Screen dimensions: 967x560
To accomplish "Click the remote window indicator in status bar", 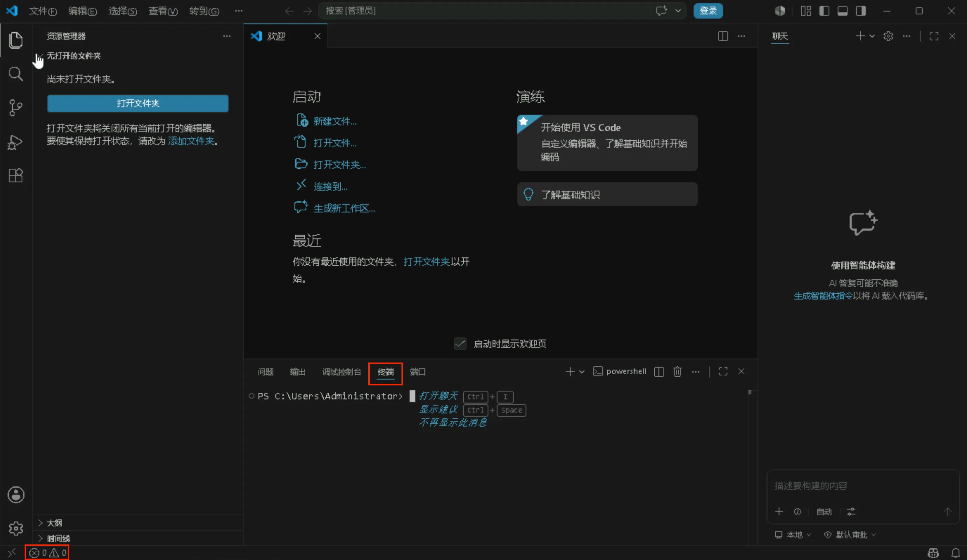I will (x=12, y=553).
